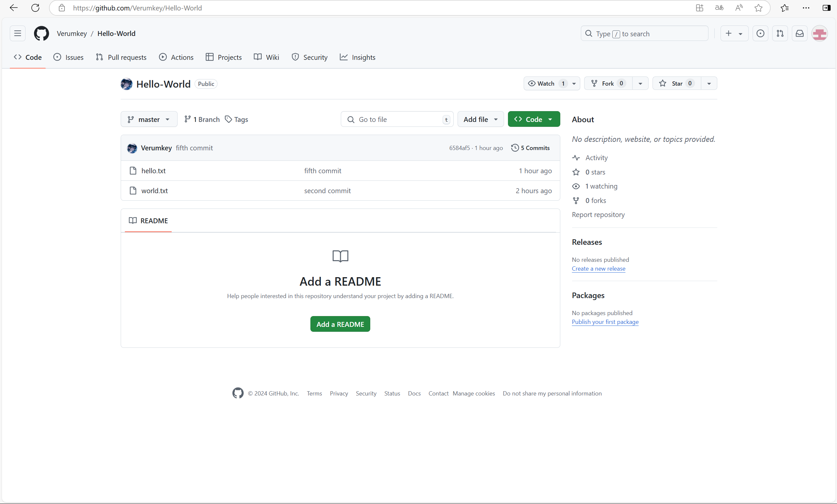Switch to the Projects tab
This screenshot has width=837, height=504.
[x=224, y=57]
